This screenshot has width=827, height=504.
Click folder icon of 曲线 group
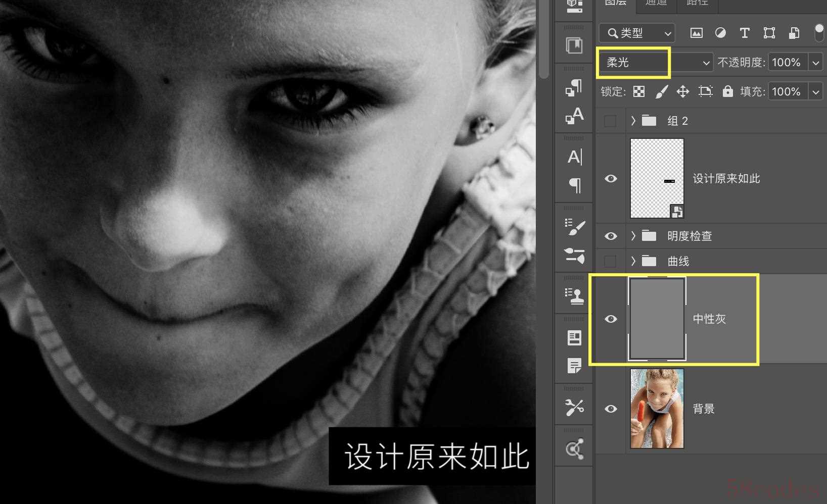click(x=649, y=261)
